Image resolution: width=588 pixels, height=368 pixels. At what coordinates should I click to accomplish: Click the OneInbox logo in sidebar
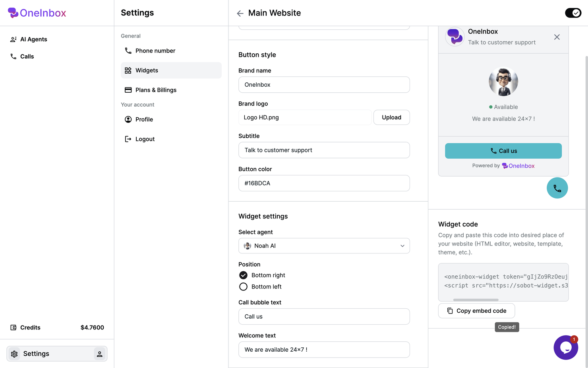click(37, 13)
